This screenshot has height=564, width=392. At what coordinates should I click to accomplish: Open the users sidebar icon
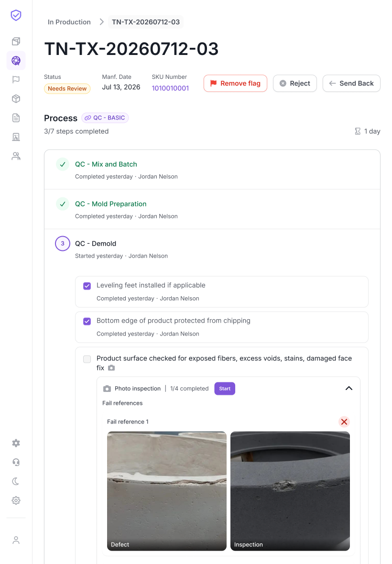point(16,156)
